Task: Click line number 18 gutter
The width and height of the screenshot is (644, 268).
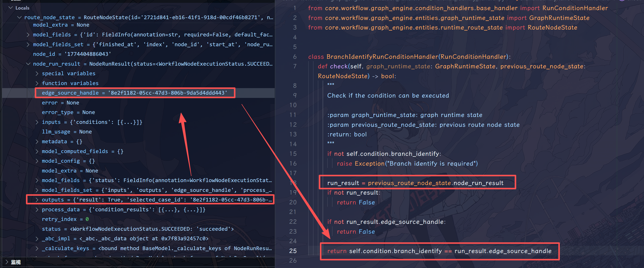Action: 293,183
